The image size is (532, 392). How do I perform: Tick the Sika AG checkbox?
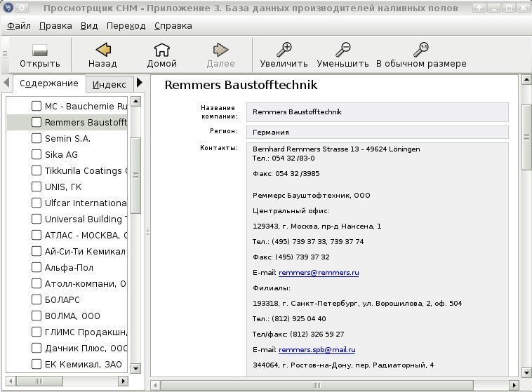click(x=36, y=154)
